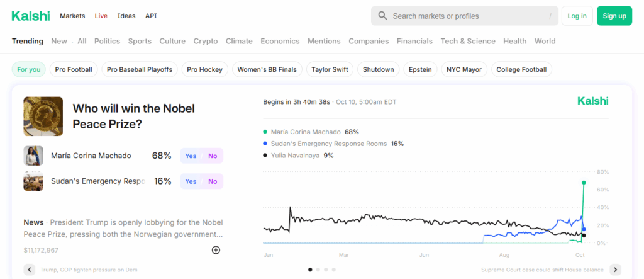The width and height of the screenshot is (644, 279).
Task: Open the Crypto category tab
Action: tap(206, 41)
